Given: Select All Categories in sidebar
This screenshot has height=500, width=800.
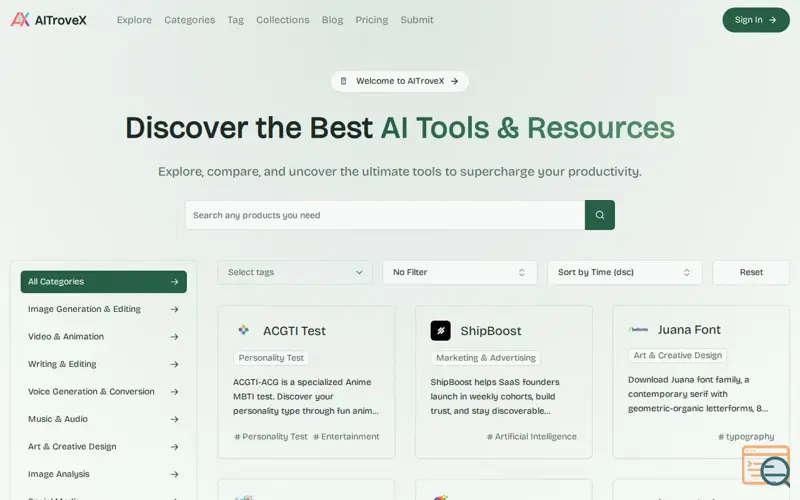Looking at the screenshot, I should pyautogui.click(x=104, y=282).
